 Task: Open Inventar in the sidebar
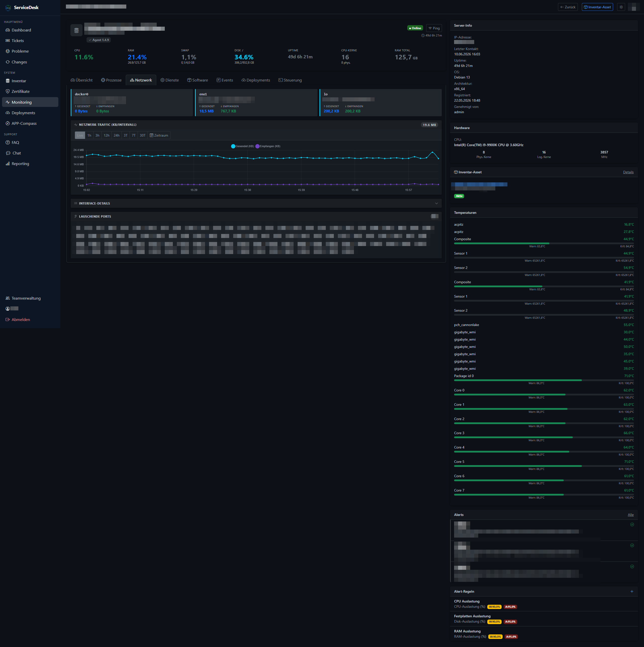pyautogui.click(x=30, y=81)
